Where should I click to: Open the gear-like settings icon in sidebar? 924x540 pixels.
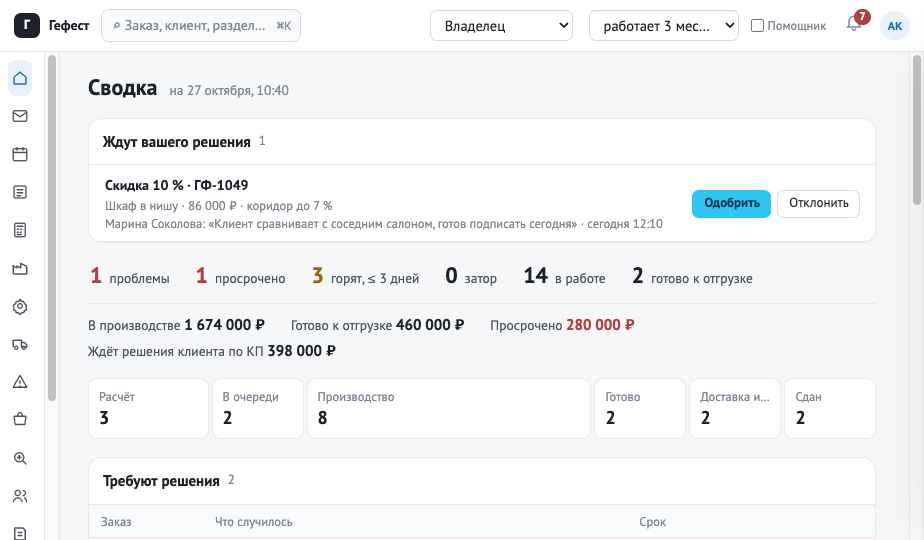(20, 307)
